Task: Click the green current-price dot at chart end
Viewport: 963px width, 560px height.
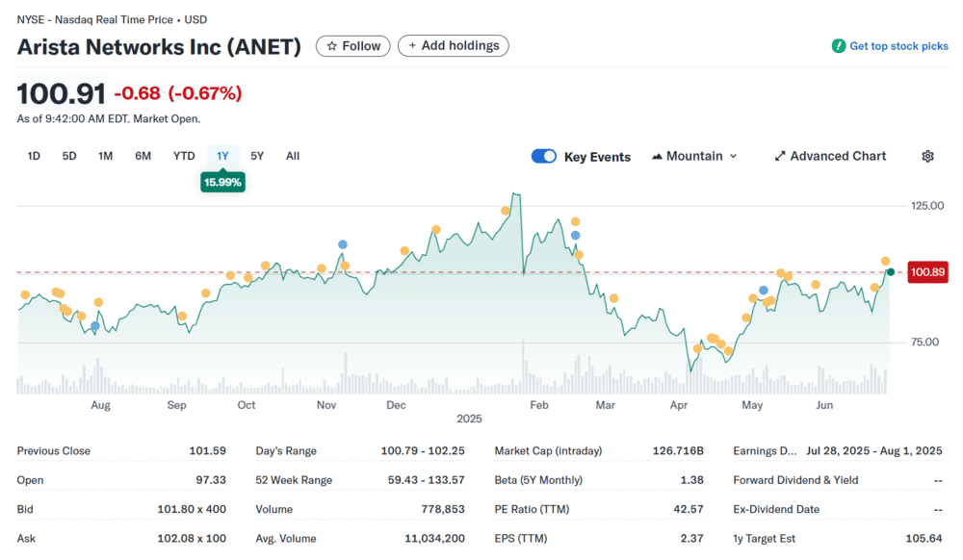Action: pyautogui.click(x=891, y=271)
